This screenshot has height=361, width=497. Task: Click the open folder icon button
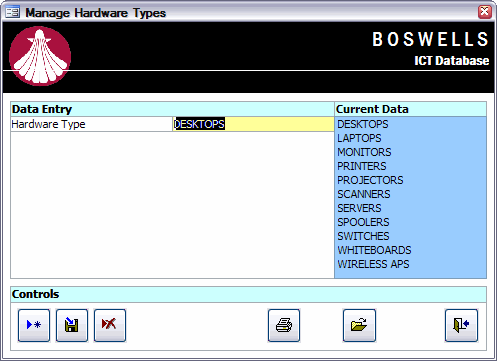[359, 325]
